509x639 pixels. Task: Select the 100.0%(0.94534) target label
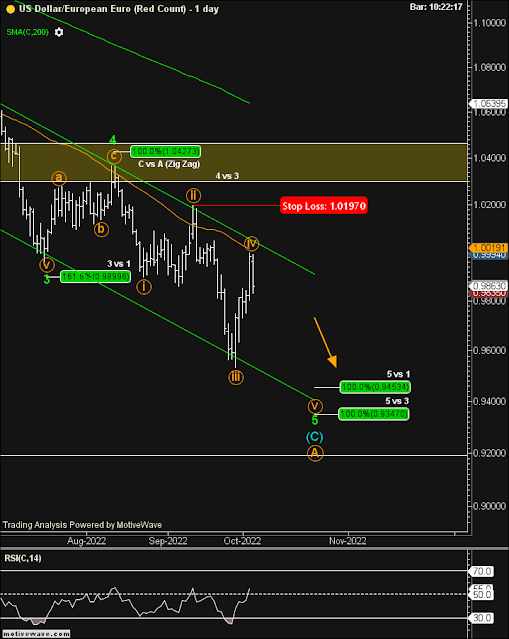[375, 387]
